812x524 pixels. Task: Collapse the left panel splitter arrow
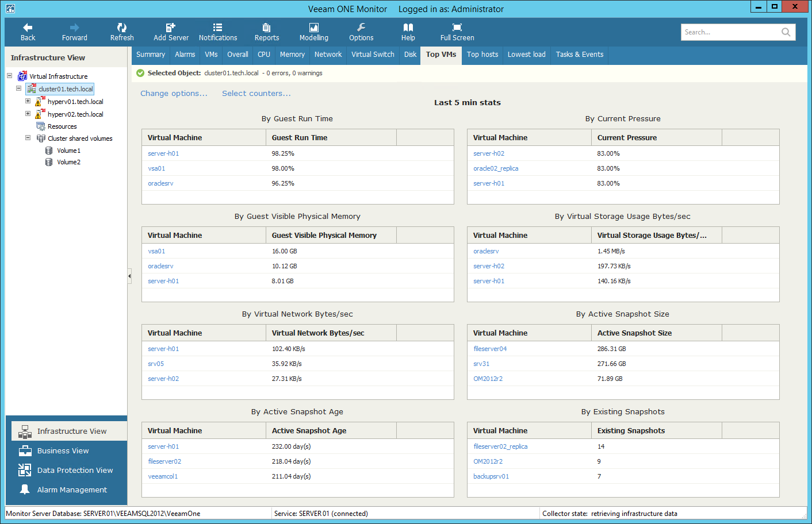click(129, 276)
